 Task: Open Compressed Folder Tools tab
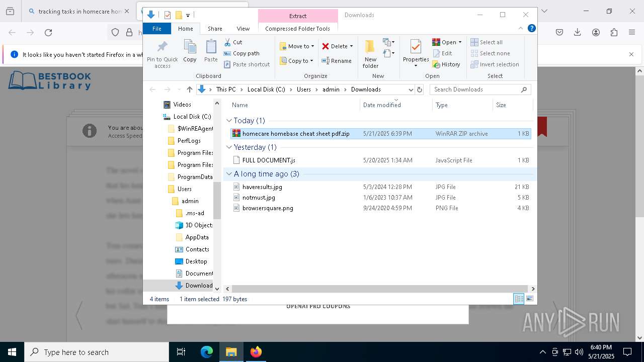pos(298,29)
